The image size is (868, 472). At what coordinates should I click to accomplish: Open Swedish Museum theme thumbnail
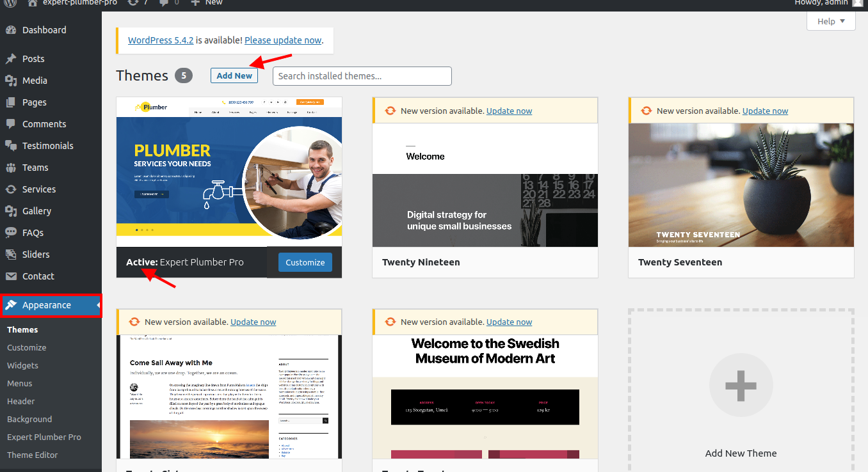tap(485, 397)
